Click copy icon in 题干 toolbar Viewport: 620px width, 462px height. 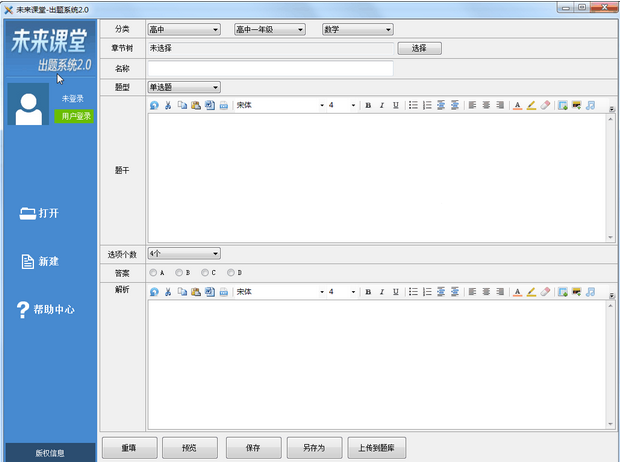coord(182,105)
